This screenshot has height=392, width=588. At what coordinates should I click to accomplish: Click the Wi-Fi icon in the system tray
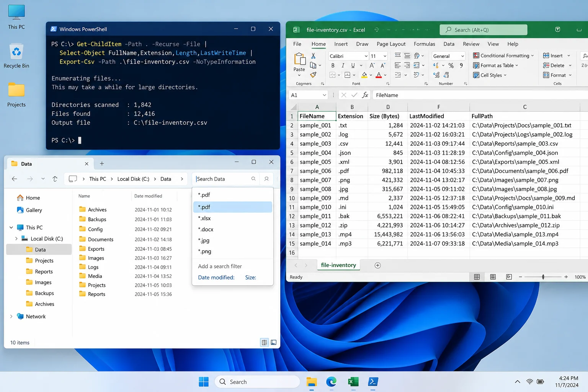click(530, 382)
